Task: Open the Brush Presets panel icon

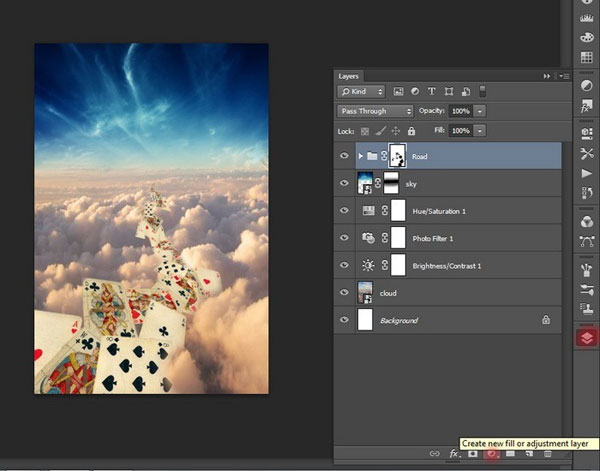Action: [587, 290]
